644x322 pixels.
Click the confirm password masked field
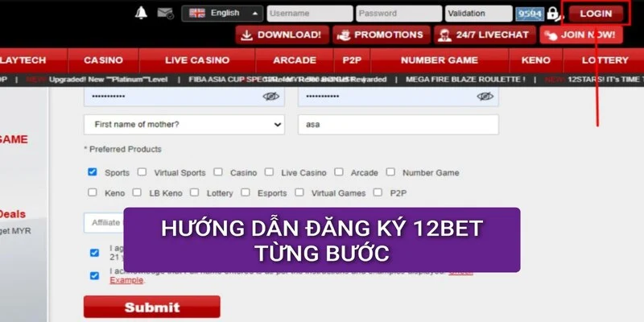click(x=398, y=97)
